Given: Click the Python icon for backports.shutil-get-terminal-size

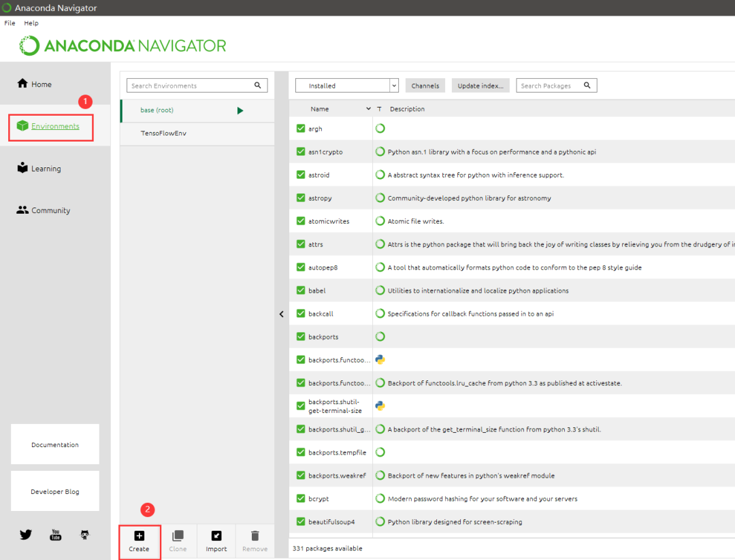Looking at the screenshot, I should pyautogui.click(x=380, y=406).
